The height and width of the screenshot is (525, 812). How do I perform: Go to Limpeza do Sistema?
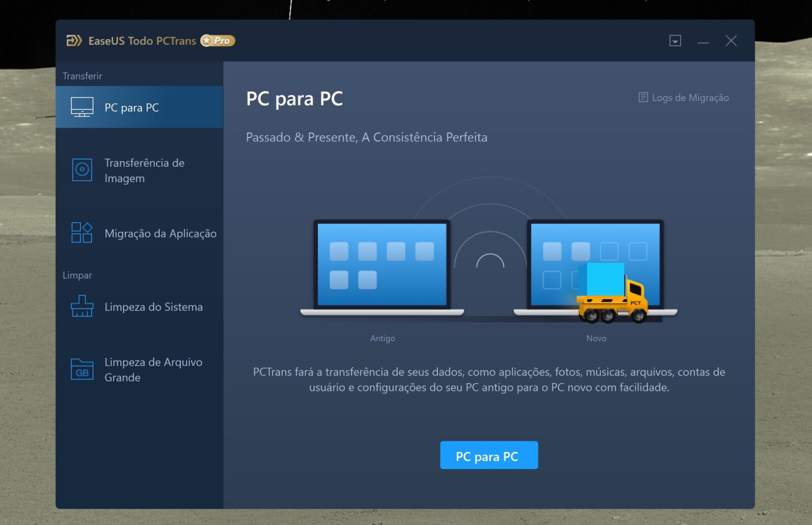[x=139, y=307]
